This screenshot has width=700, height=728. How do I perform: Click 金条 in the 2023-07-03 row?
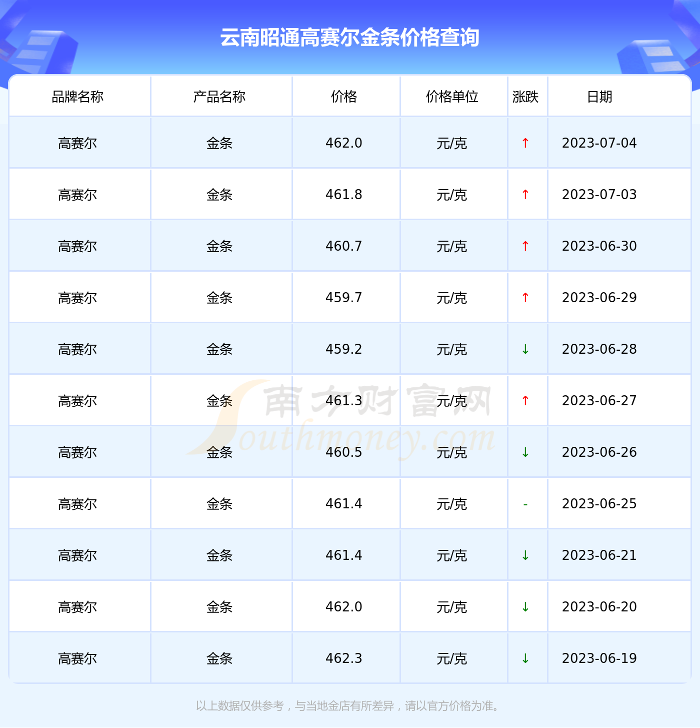click(x=219, y=195)
